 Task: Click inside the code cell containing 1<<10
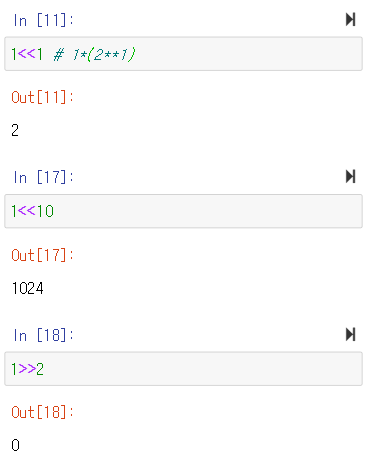[183, 211]
